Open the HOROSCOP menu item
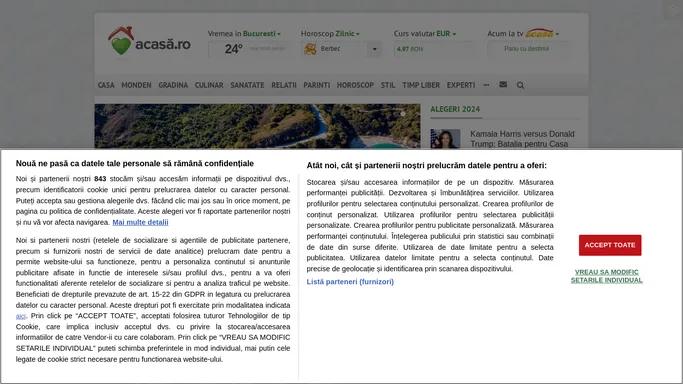683x384 pixels. 355,85
